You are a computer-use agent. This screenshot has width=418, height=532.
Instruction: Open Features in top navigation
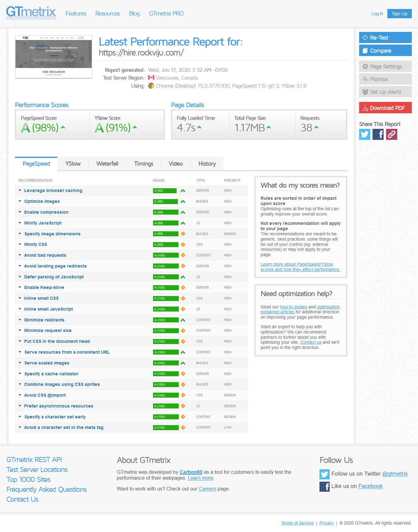(x=76, y=14)
